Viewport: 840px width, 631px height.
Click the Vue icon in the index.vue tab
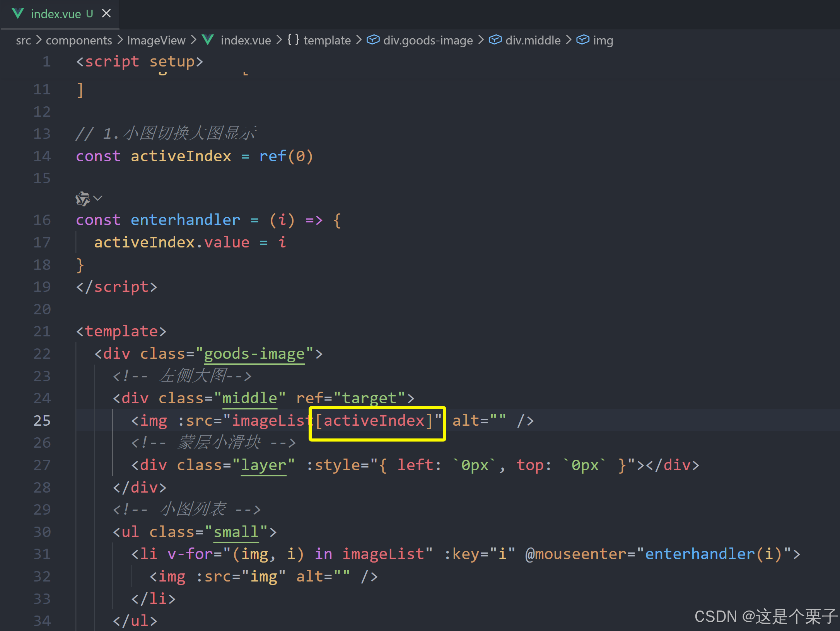[18, 14]
